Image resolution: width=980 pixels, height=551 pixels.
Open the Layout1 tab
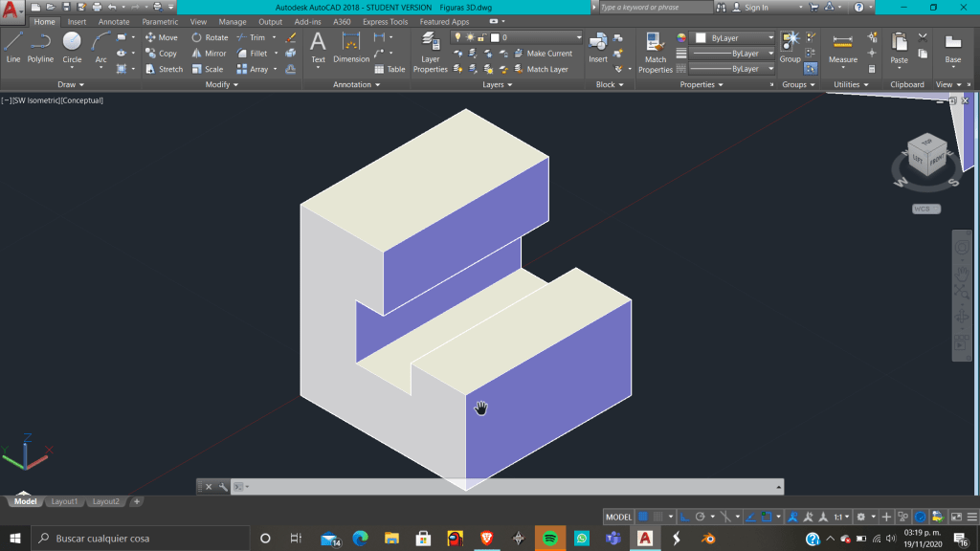coord(64,501)
